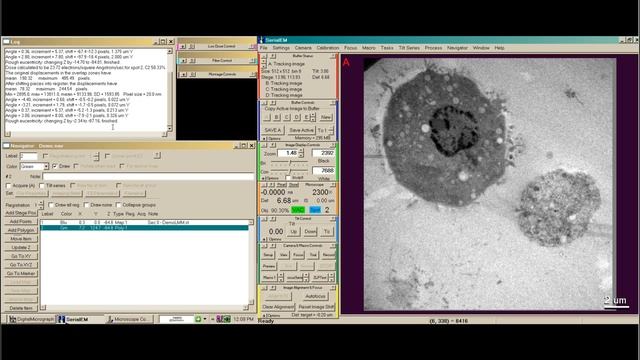Image resolution: width=640 pixels, height=360 pixels.
Task: Take a View image
Action: point(283,255)
